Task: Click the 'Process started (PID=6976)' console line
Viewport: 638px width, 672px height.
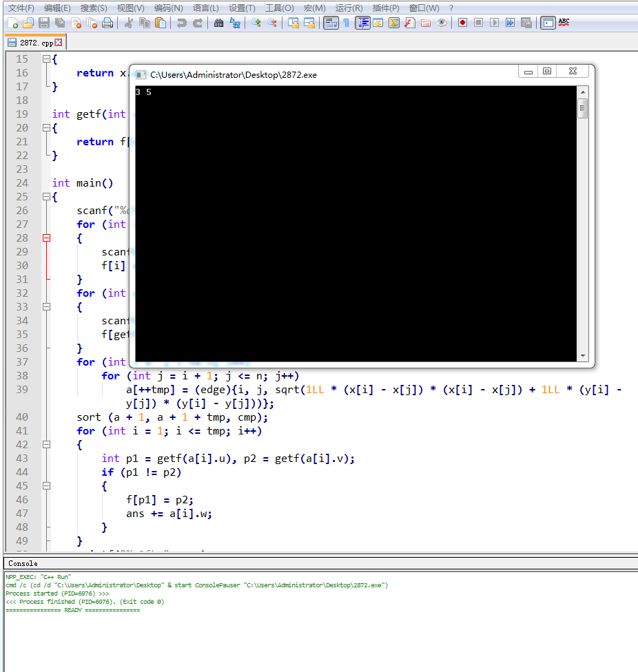Action: coord(57,594)
